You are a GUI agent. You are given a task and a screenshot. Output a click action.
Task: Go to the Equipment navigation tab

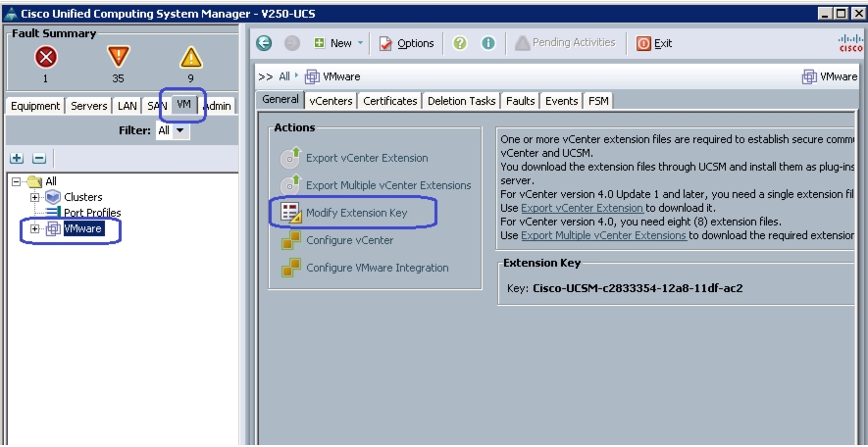click(x=35, y=106)
